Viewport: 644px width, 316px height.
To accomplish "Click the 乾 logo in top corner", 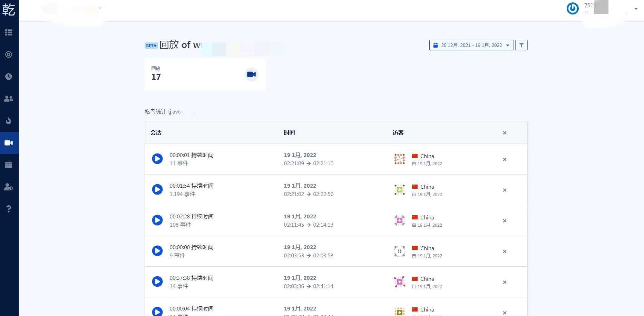I will tap(9, 10).
